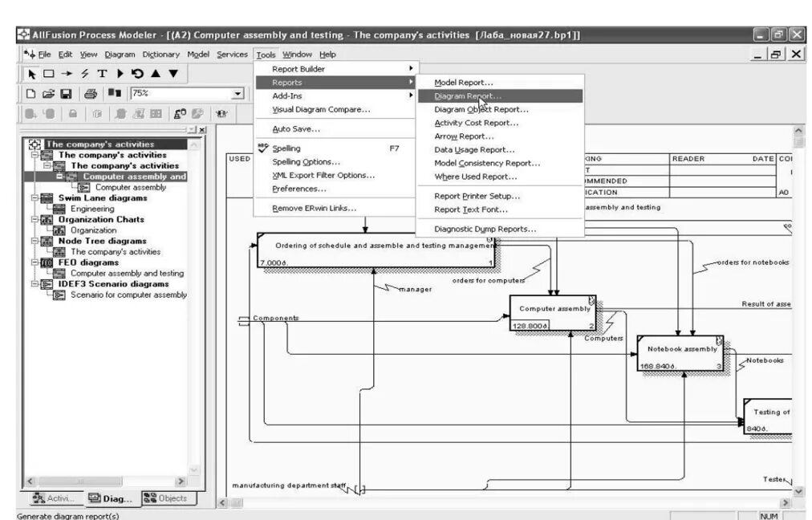
Task: Select the Text tool
Action: click(102, 74)
